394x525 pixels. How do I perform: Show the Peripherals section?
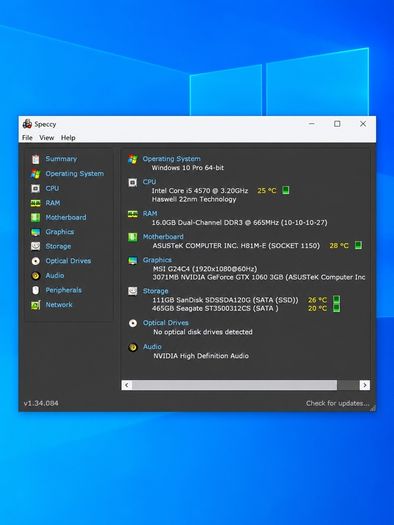coord(64,290)
